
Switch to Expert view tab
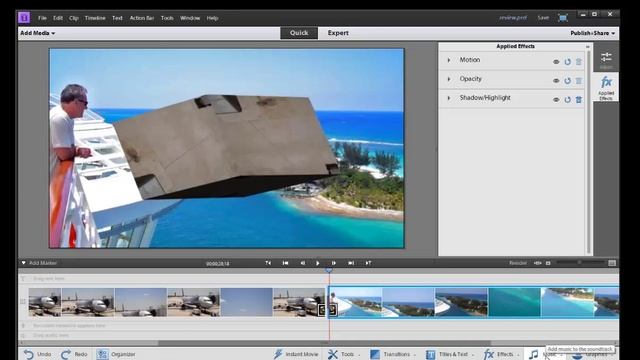338,33
